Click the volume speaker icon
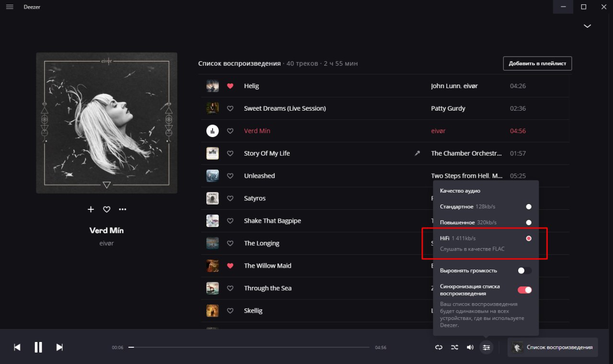The image size is (613, 364). coord(470,347)
